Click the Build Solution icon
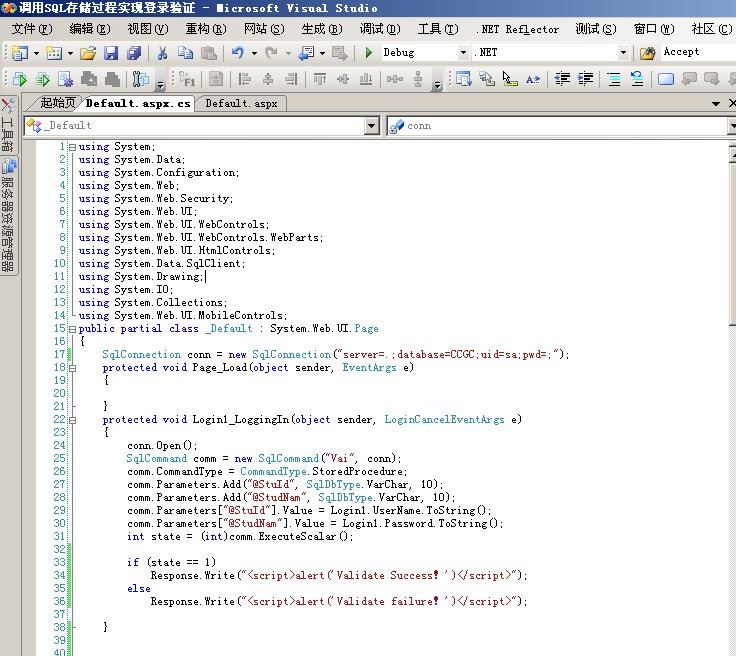 click(x=20, y=79)
